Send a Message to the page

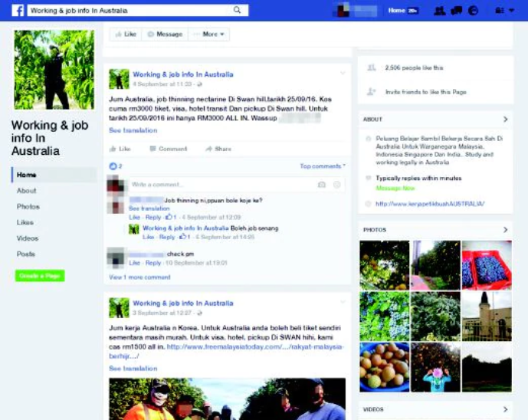[165, 34]
